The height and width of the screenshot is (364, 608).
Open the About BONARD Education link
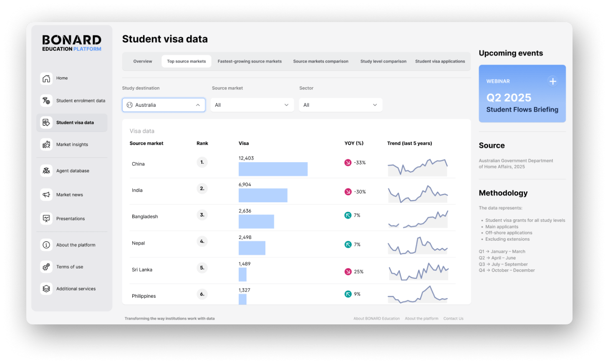click(x=376, y=318)
